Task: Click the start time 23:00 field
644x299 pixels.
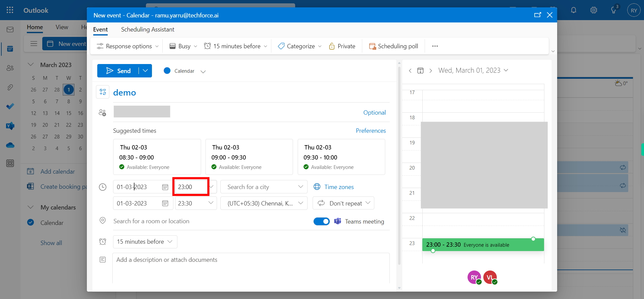Action: (x=191, y=187)
